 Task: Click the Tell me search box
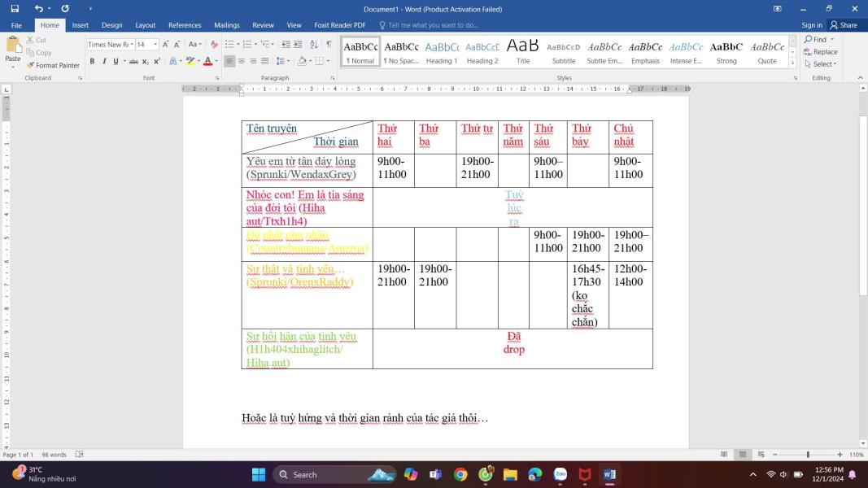433,25
